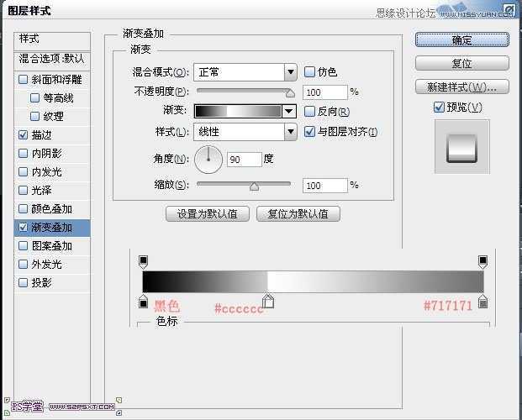
Task: Uncheck 与图层对齐 checkbox
Action: 309,132
